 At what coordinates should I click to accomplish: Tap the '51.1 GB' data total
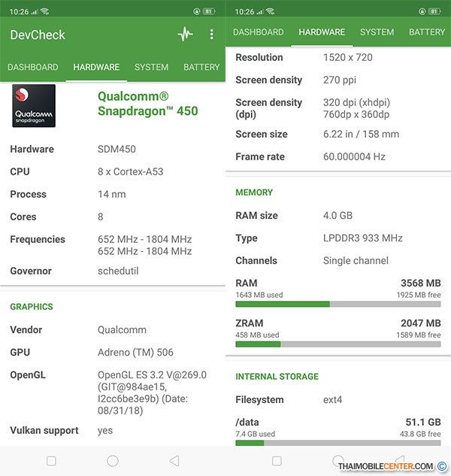coord(423,422)
